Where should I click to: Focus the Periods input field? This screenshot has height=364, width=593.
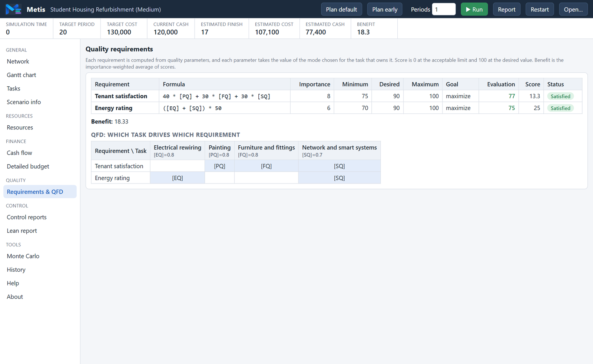point(444,9)
